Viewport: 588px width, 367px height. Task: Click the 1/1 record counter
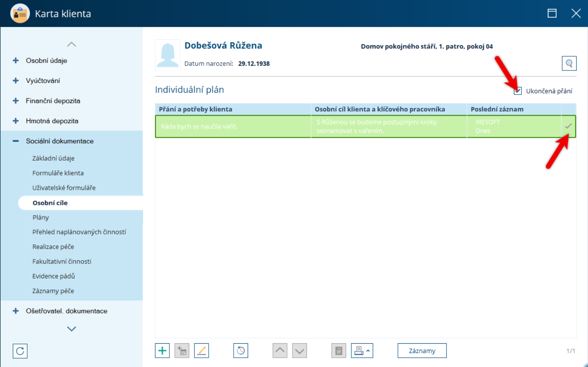571,351
